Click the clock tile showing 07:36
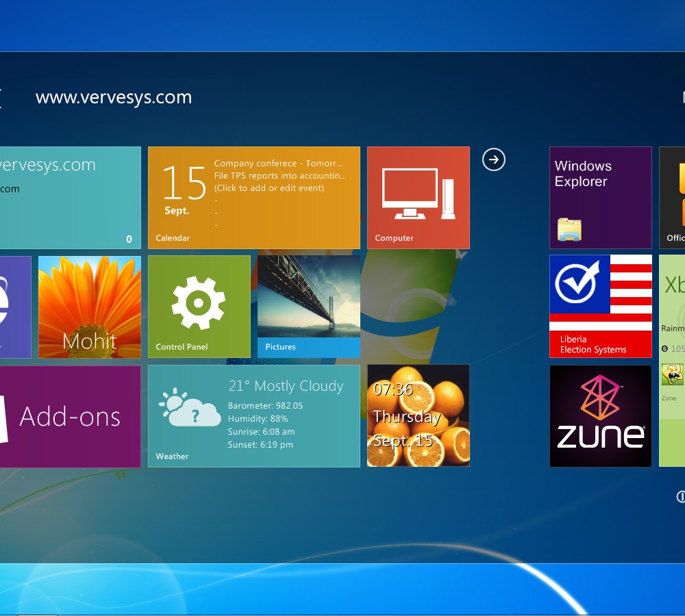 coord(418,415)
